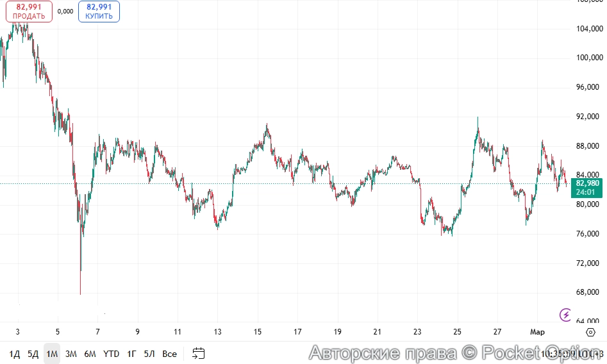Viewport: 607px width, 364px height.
Task: Choose the 6М time range
Action: pyautogui.click(x=90, y=354)
